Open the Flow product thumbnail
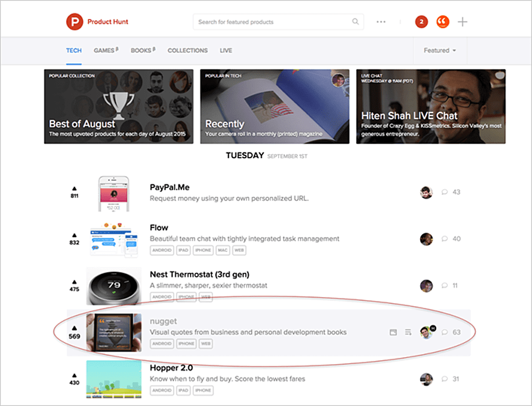Viewport: 532px width, 406px height. click(114, 240)
